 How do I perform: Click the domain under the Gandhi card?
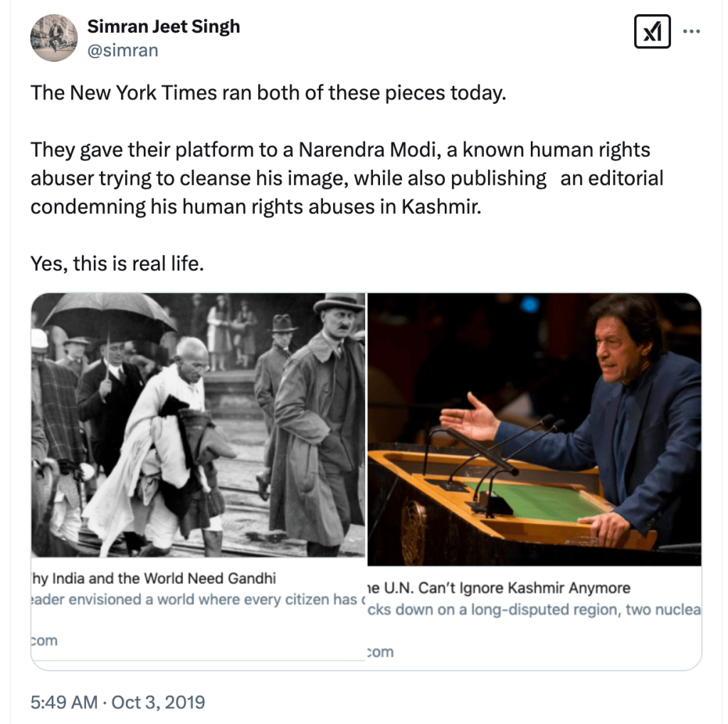coord(44,641)
